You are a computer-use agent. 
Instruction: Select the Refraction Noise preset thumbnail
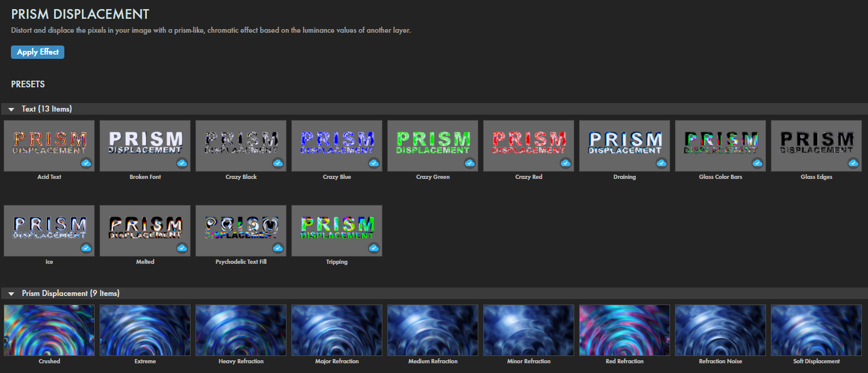click(721, 330)
